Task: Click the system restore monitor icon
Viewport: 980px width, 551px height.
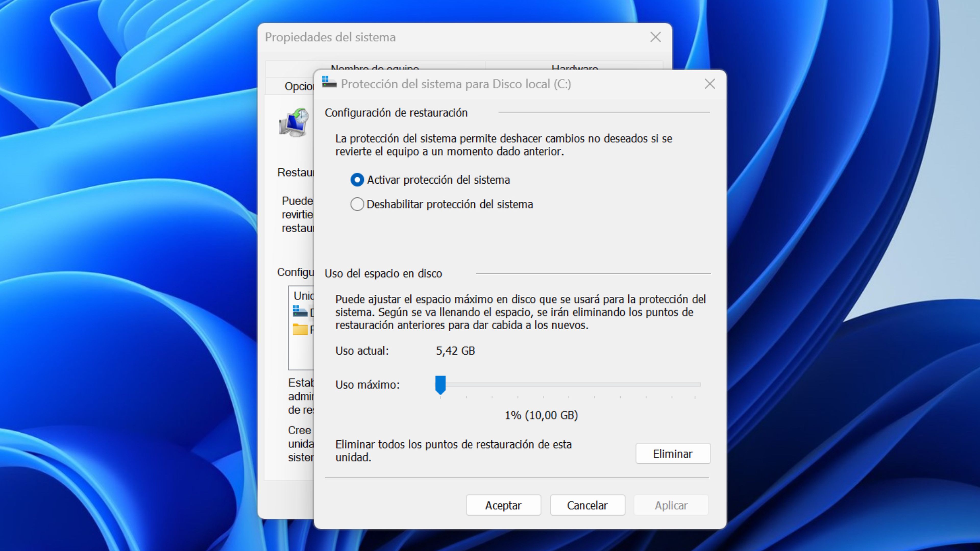Action: [294, 122]
